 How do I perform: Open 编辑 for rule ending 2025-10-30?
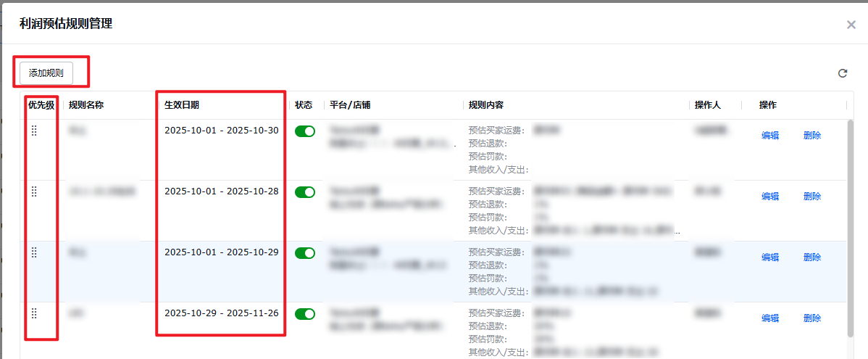[770, 136]
